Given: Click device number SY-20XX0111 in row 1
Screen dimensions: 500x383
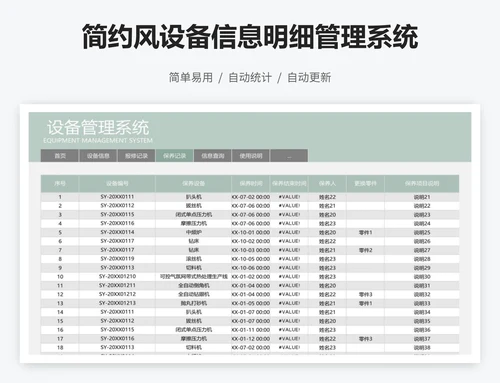Looking at the screenshot, I should pos(117,197).
